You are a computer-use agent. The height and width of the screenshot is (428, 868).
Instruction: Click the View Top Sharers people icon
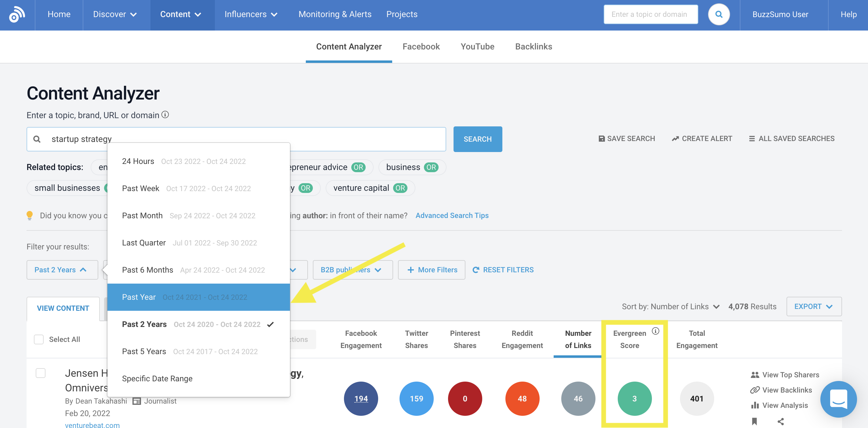pyautogui.click(x=756, y=374)
